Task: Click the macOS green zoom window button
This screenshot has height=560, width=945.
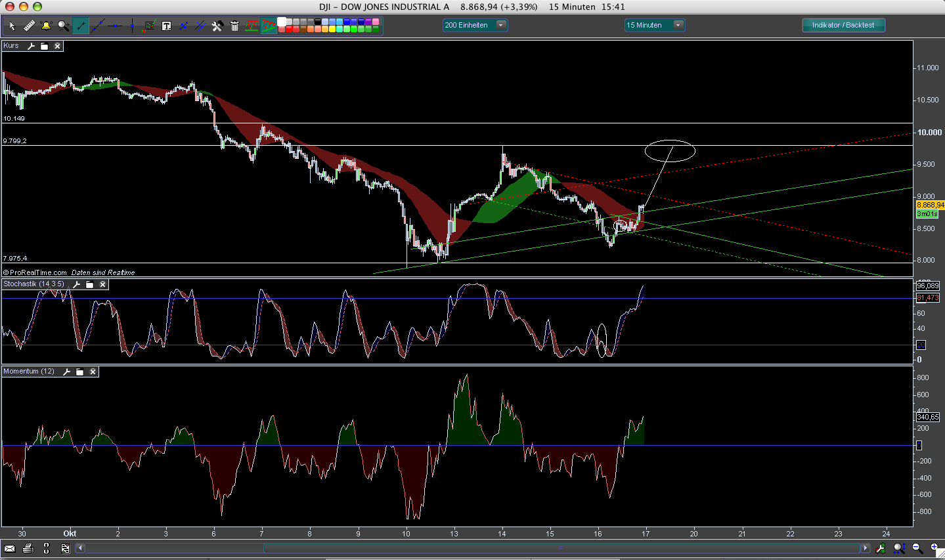Action: click(x=37, y=7)
